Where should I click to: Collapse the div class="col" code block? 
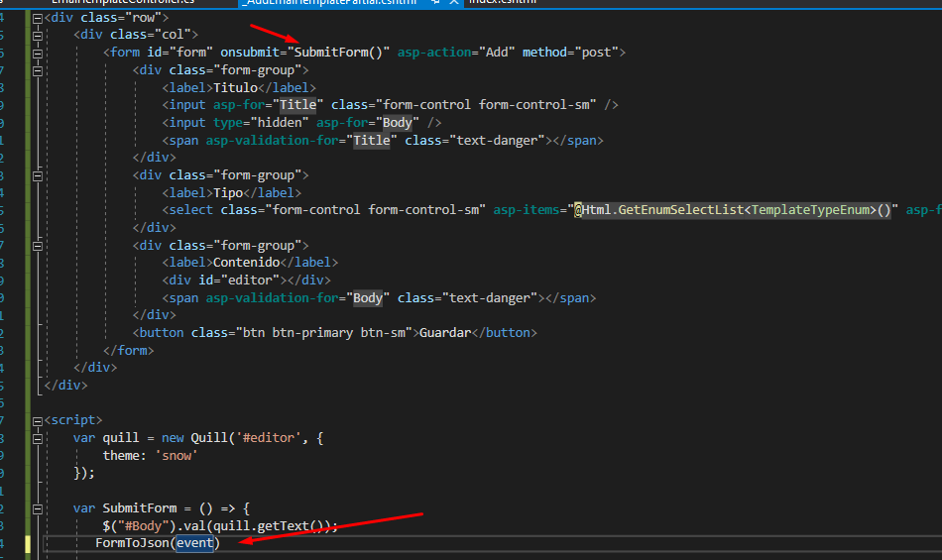click(x=38, y=36)
